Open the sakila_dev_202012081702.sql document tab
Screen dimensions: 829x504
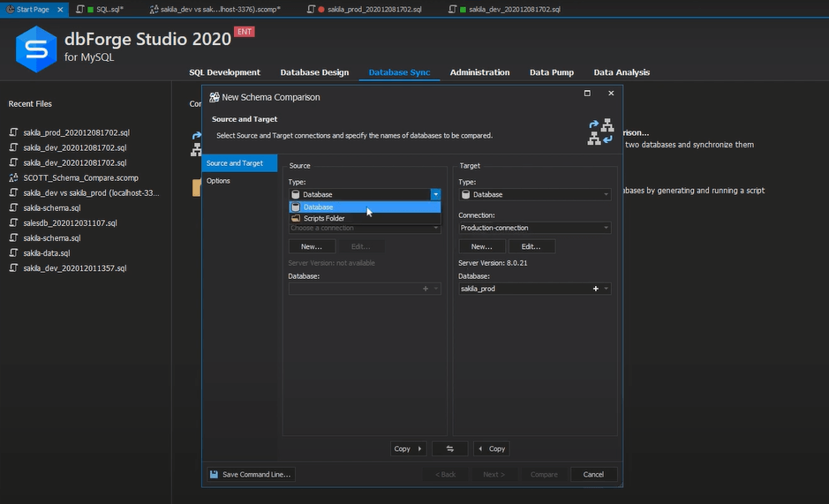coord(505,10)
